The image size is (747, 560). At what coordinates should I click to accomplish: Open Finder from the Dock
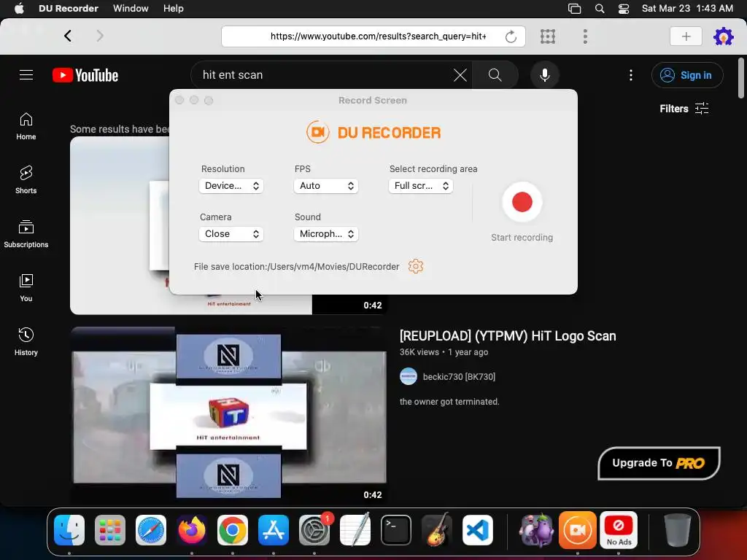coord(69,530)
